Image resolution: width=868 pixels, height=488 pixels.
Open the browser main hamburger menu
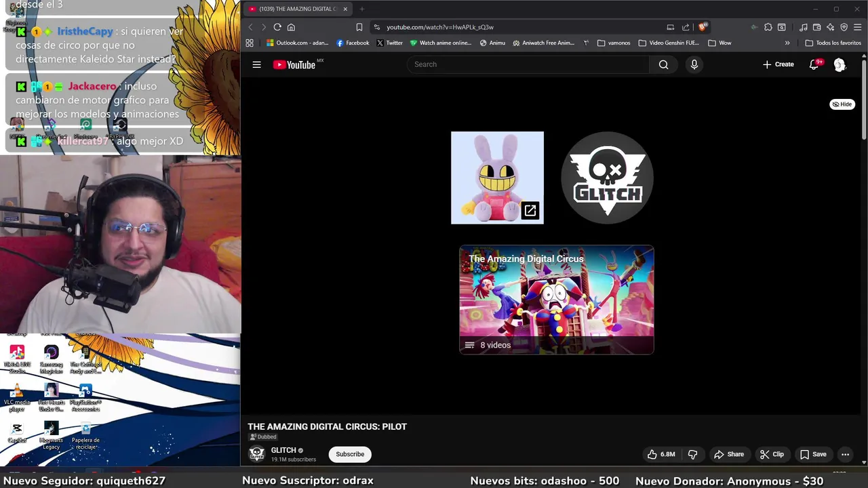[x=858, y=27]
